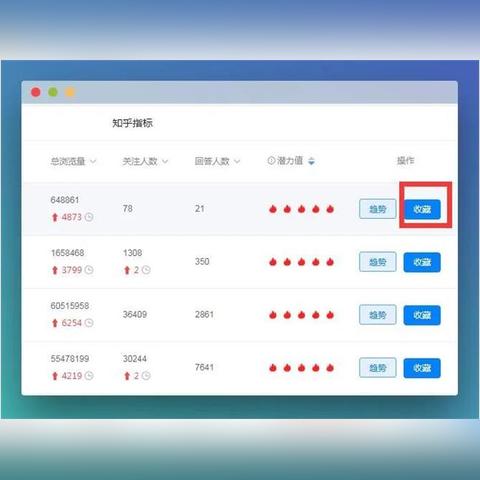The width and height of the screenshot is (480, 480).
Task: Click the first flame icon in 648861 row
Action: pyautogui.click(x=273, y=209)
